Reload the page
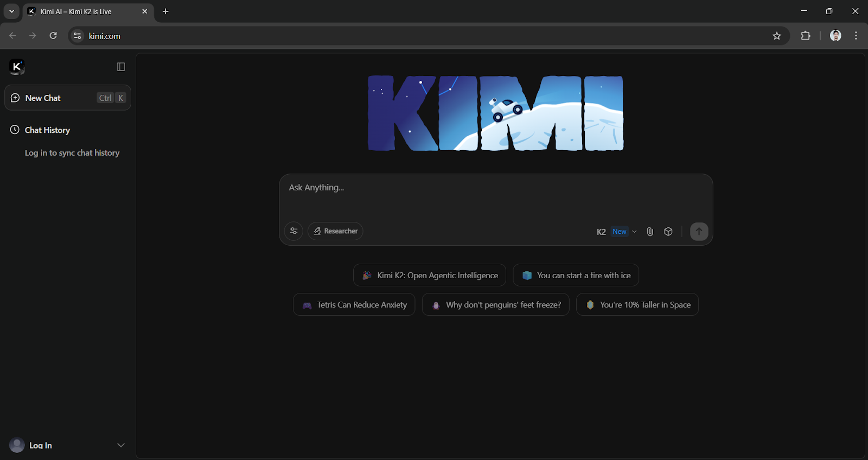868x460 pixels. pyautogui.click(x=53, y=36)
